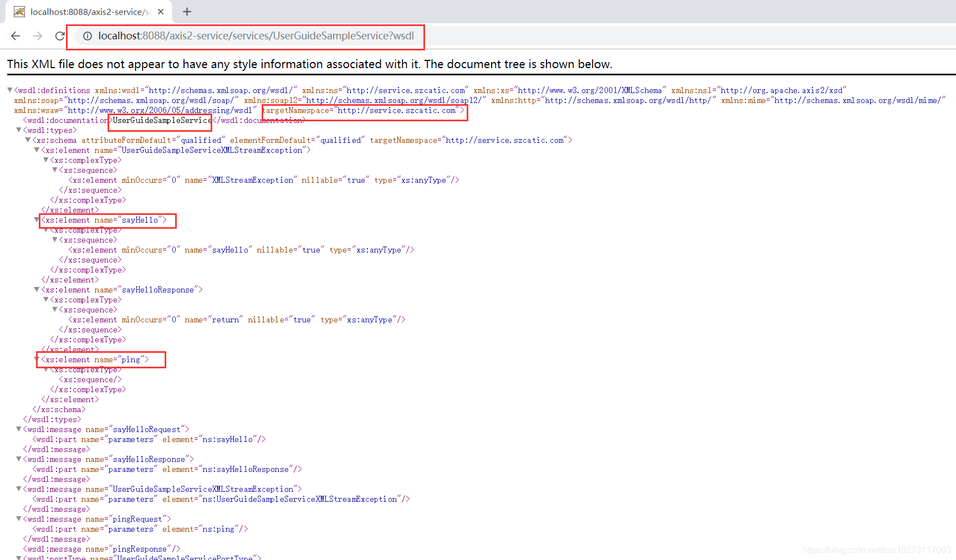
Task: Click the XMLStreamException anyType element line
Action: point(264,180)
